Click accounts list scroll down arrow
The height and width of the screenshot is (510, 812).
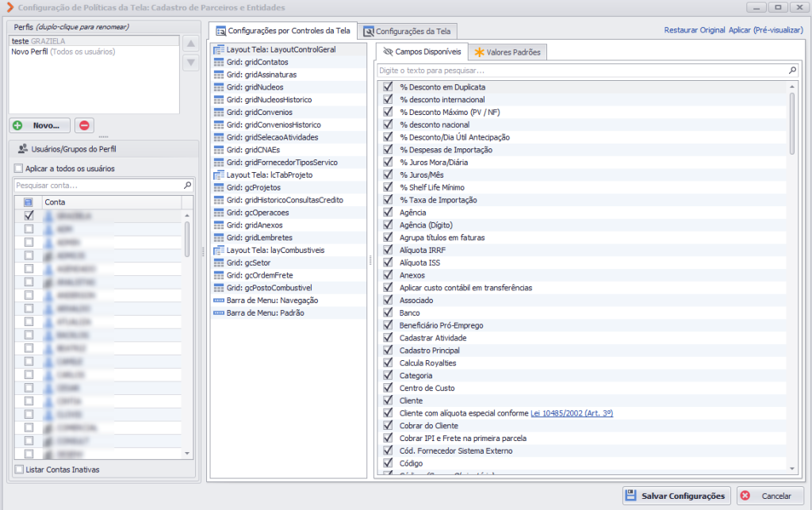pyautogui.click(x=187, y=453)
